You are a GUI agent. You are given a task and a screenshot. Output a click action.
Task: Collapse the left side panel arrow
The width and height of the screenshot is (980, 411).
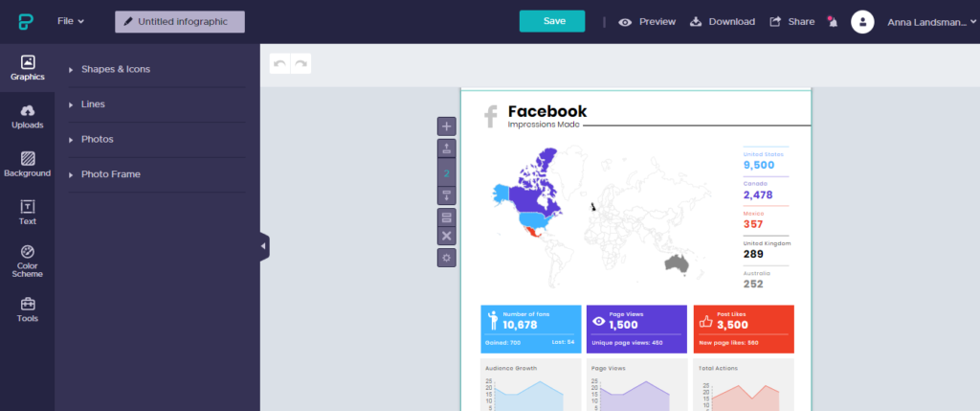pyautogui.click(x=264, y=246)
